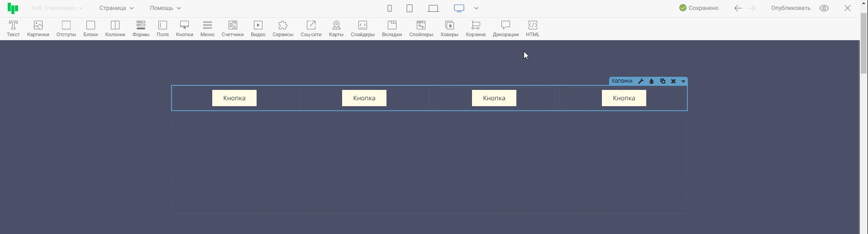Viewport: 868px width, 234px height.
Task: Click the first Кнопка button
Action: coord(234,98)
